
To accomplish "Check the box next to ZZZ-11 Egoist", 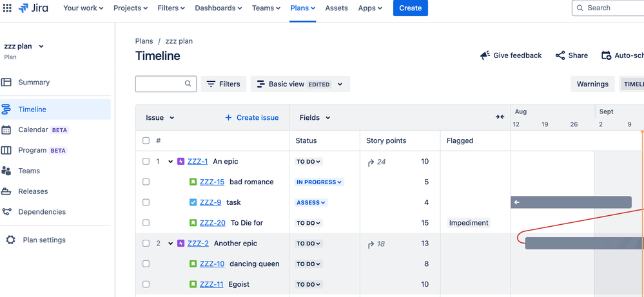I will click(x=146, y=284).
